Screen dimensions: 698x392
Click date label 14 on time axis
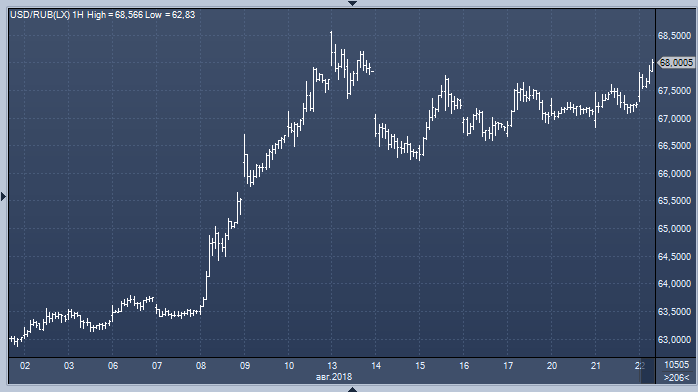coord(376,366)
